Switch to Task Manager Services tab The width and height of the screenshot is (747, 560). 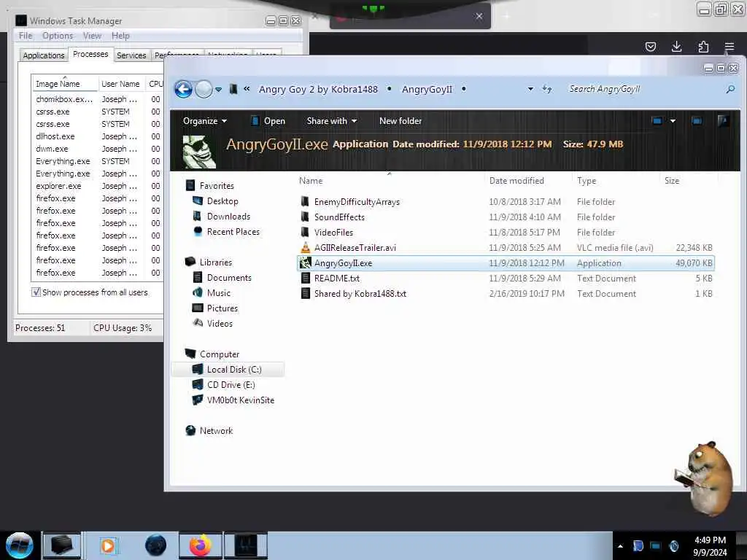(x=131, y=55)
